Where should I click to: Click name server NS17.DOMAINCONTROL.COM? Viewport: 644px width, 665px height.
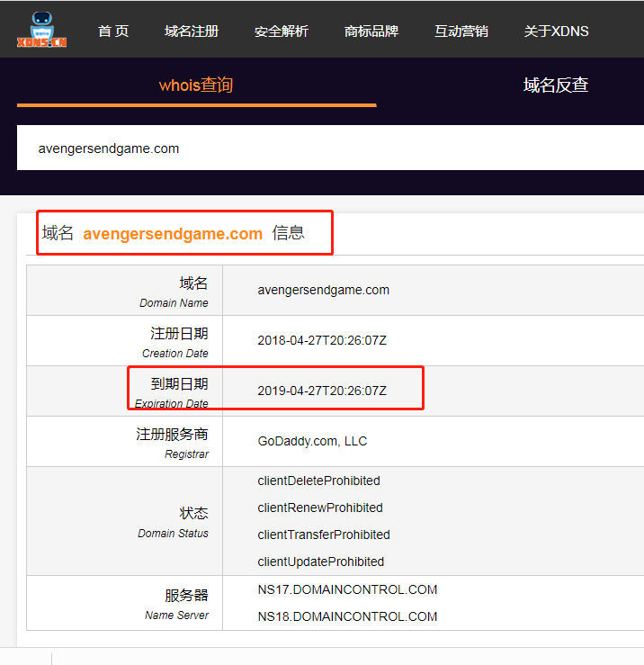[347, 589]
